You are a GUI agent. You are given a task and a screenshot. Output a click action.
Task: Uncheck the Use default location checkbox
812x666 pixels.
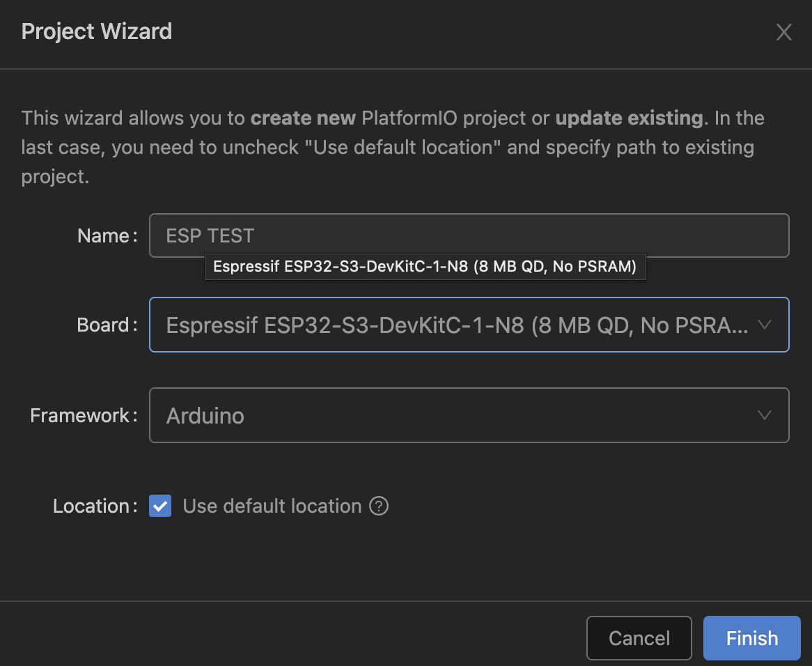[x=160, y=506]
